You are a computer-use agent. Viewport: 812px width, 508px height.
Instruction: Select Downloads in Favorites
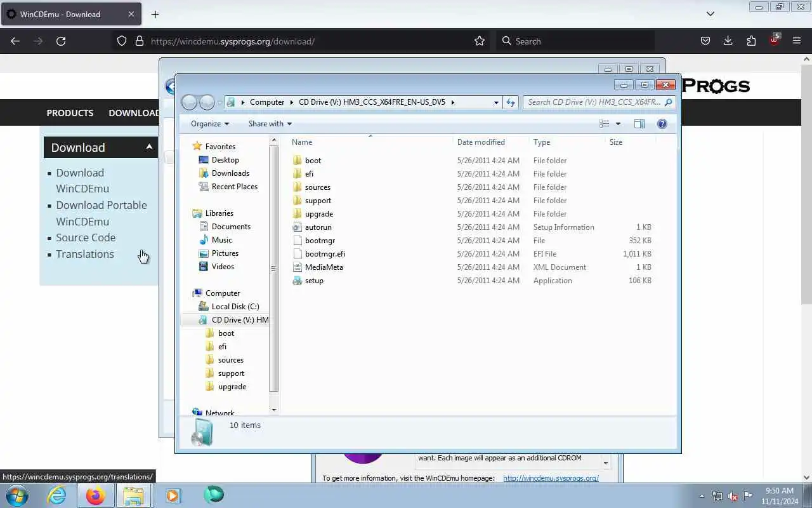click(x=230, y=173)
